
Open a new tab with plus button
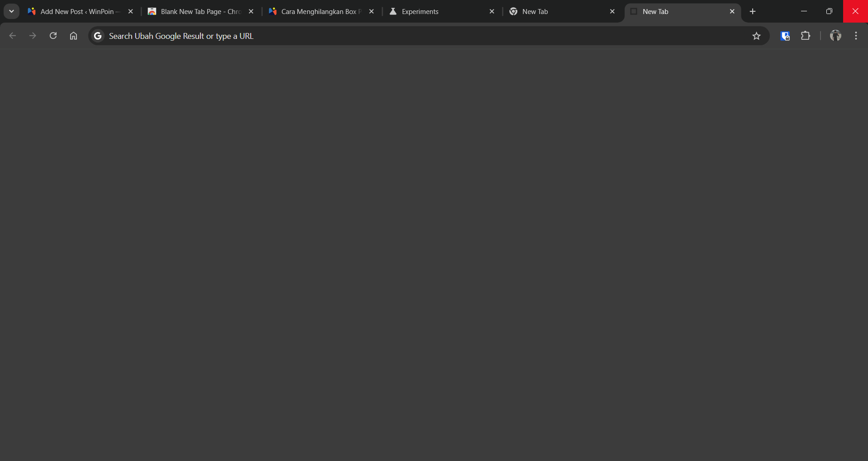point(753,11)
